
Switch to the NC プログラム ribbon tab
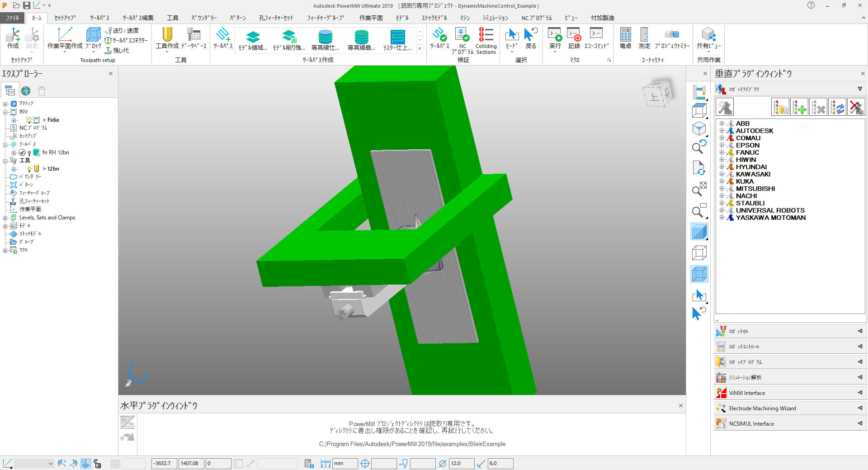[x=537, y=18]
